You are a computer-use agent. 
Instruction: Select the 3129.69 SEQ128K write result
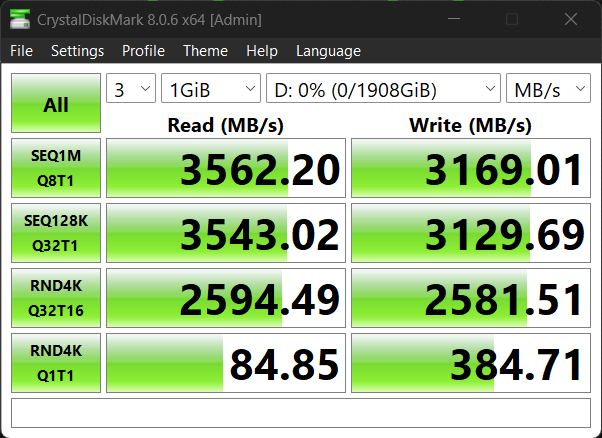pyautogui.click(x=471, y=233)
